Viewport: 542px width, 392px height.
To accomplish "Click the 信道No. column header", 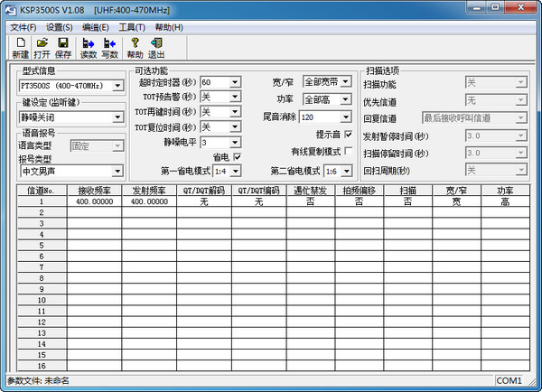I will 42,191.
